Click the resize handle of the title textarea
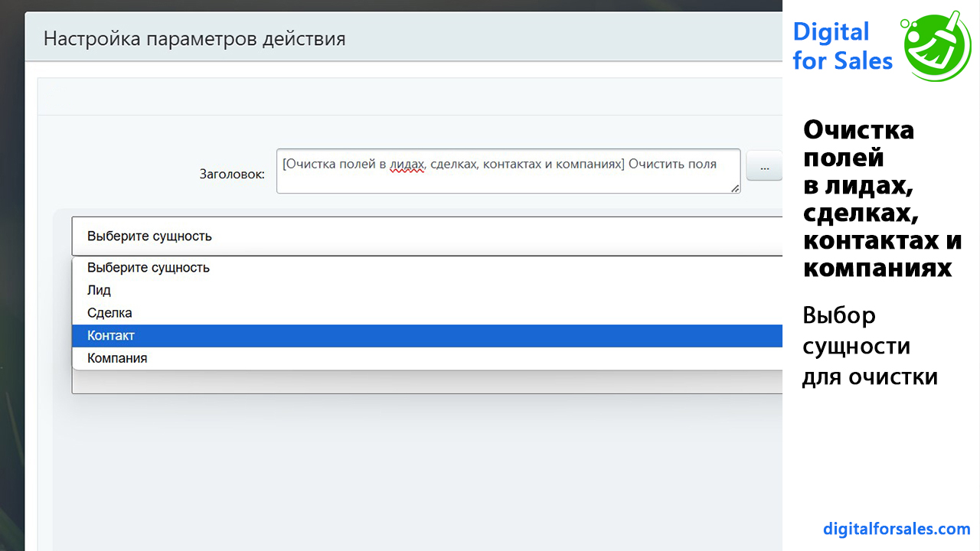Screen dimensions: 980x551 coord(735,188)
